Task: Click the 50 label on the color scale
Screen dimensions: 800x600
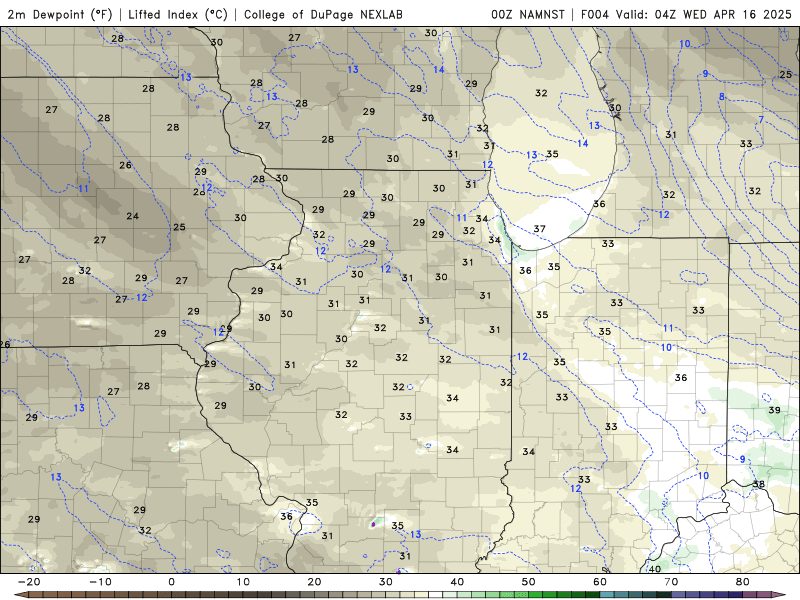Action: click(529, 582)
